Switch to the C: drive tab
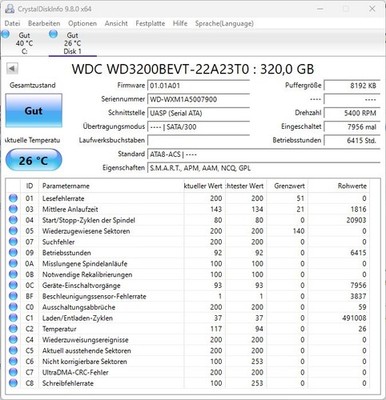386x400 pixels. coord(24,43)
